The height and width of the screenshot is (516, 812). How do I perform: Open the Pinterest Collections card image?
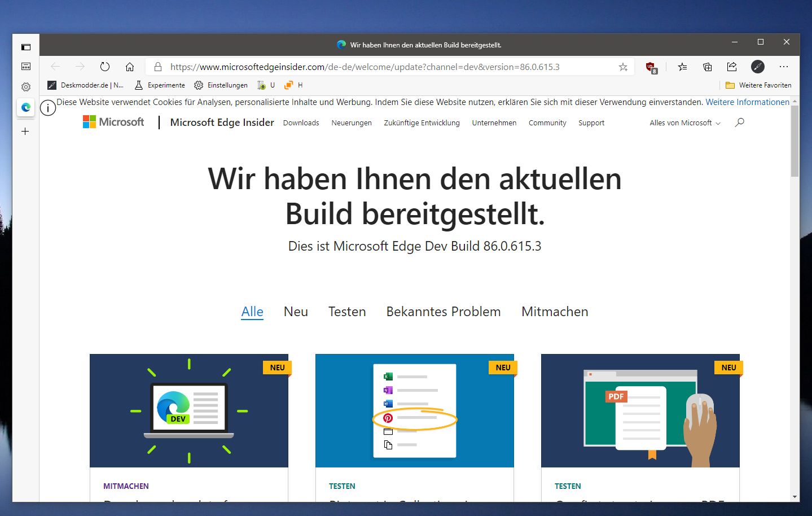tap(415, 410)
